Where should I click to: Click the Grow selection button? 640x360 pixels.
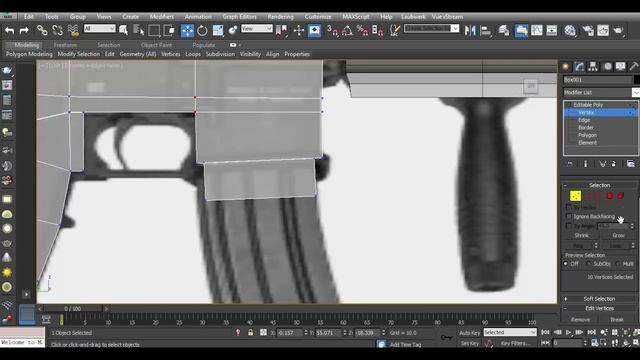(618, 236)
